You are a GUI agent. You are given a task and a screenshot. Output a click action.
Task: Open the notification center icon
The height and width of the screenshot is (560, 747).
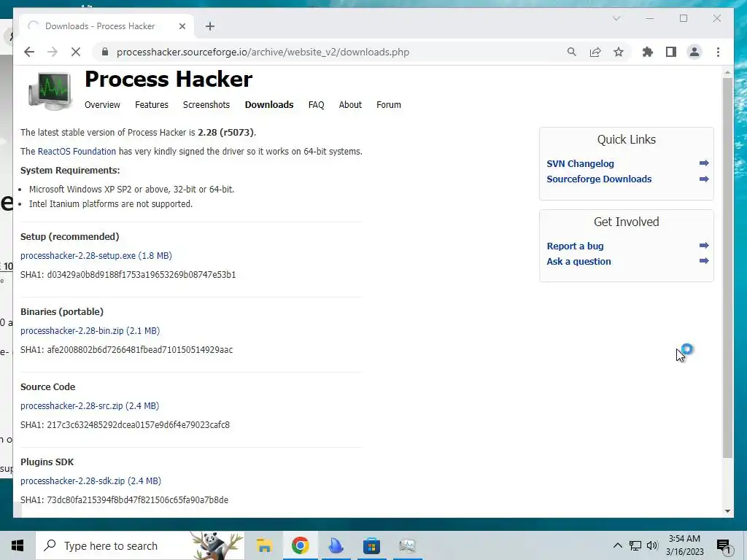[724, 546]
